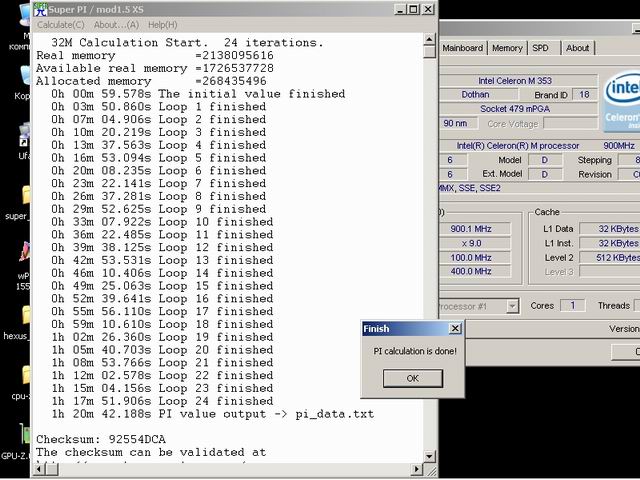Click the Loop 24 finished line

[162, 401]
